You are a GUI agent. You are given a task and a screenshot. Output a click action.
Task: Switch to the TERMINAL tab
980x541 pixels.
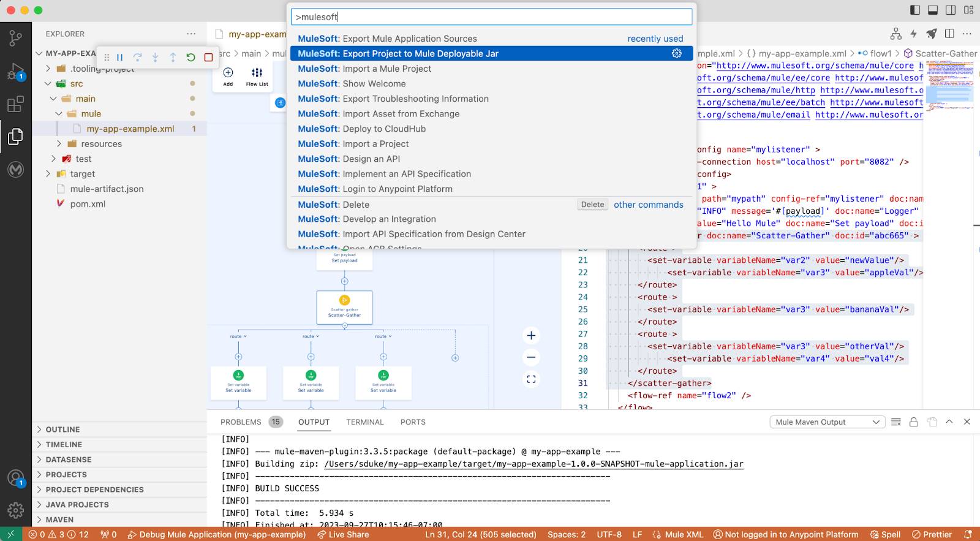365,422
